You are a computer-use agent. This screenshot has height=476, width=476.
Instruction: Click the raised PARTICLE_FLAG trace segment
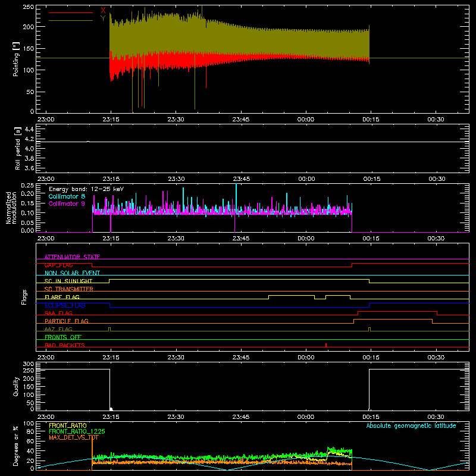coord(393,320)
